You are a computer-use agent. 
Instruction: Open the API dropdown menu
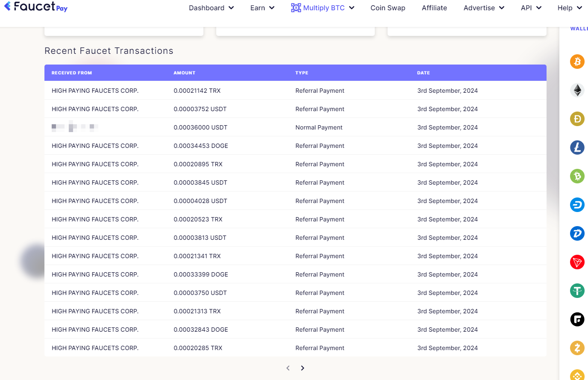point(531,8)
